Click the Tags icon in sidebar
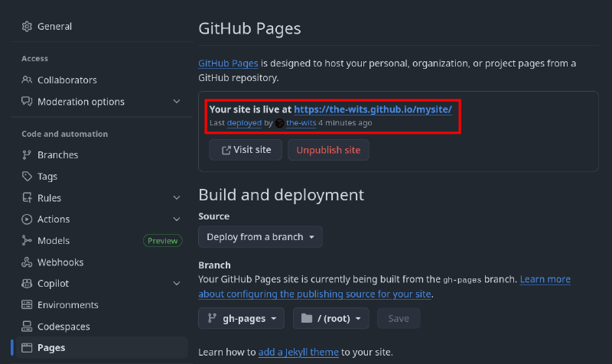 tap(27, 177)
